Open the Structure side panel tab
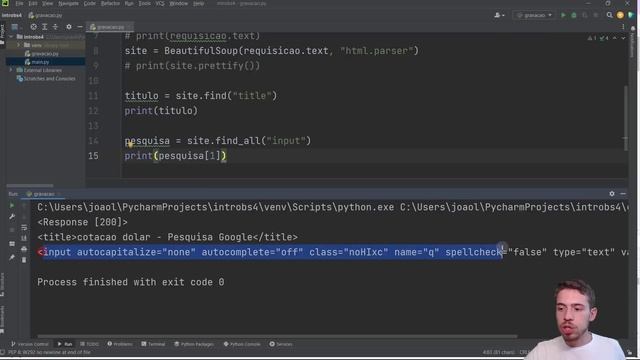This screenshot has width=640, height=360. [x=2, y=284]
